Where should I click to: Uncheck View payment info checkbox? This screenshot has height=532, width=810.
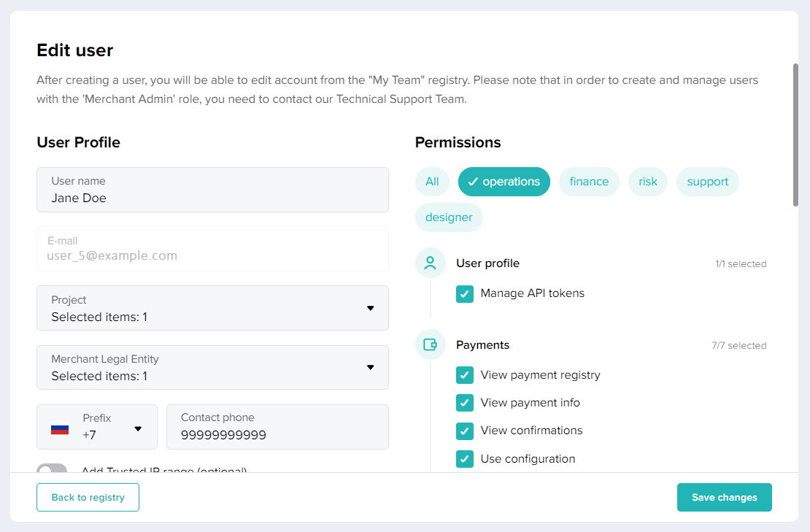(465, 403)
